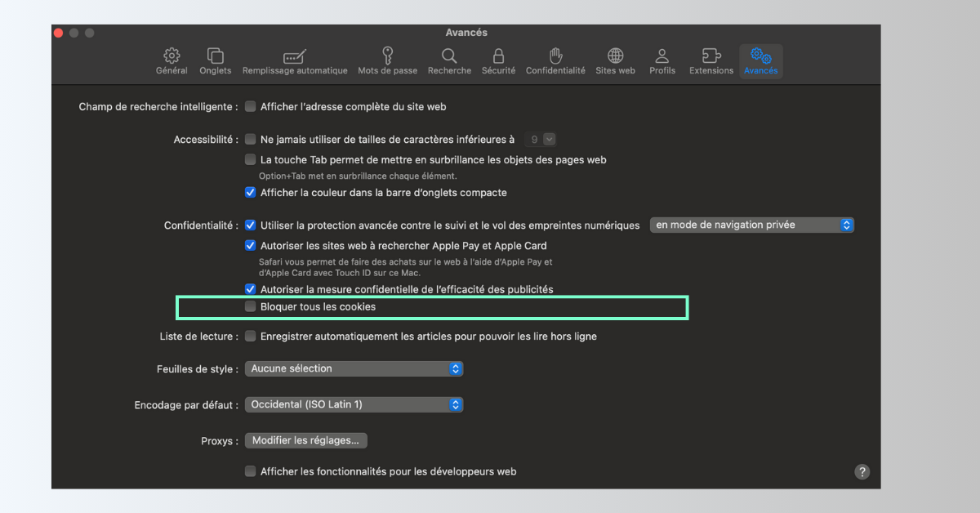Enable Bloquer tous les cookies
This screenshot has height=513, width=980.
click(250, 306)
